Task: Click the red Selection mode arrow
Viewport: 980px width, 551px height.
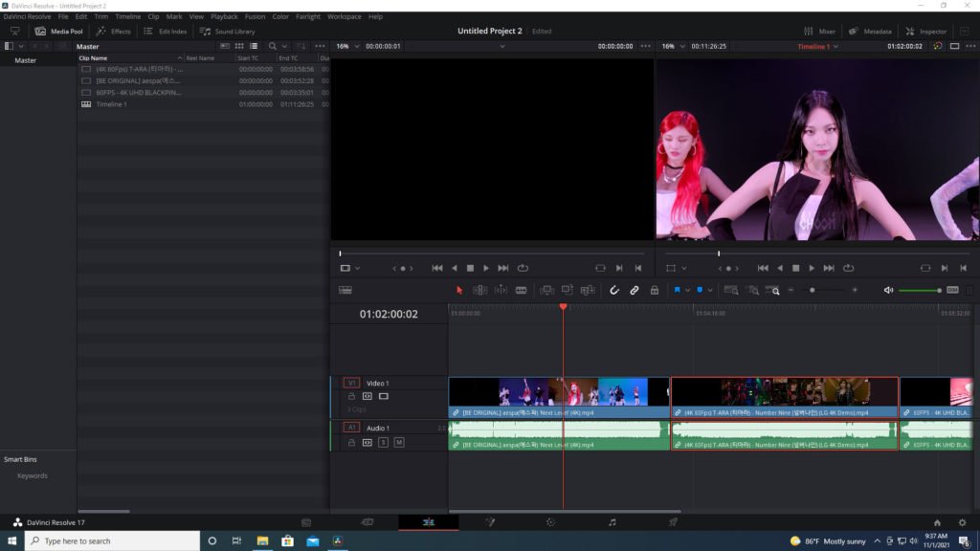Action: [459, 290]
